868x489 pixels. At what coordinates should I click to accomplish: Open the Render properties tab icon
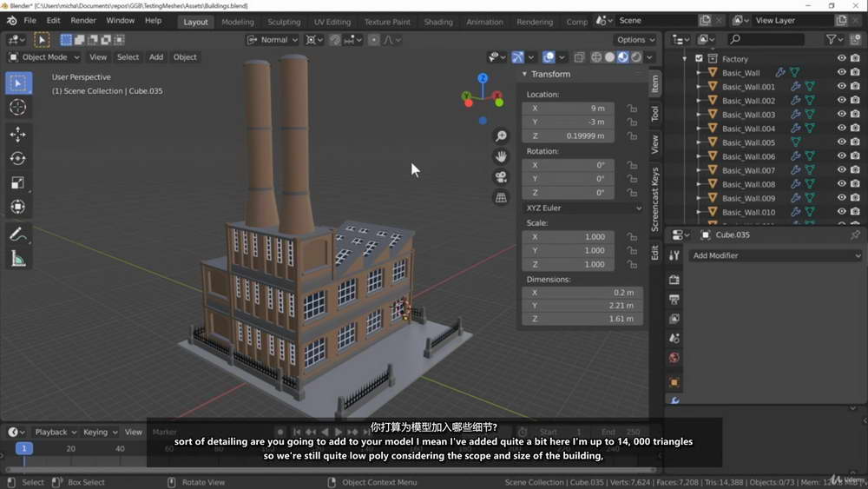point(674,280)
